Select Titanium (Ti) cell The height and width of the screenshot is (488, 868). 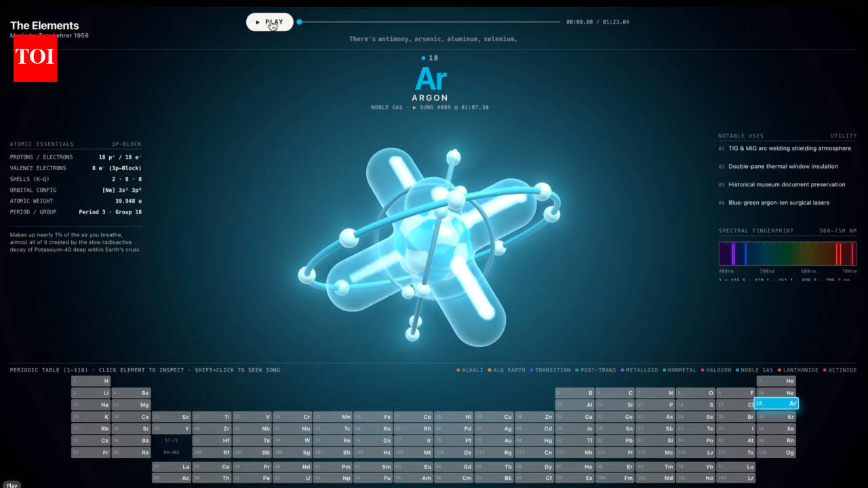point(212,417)
